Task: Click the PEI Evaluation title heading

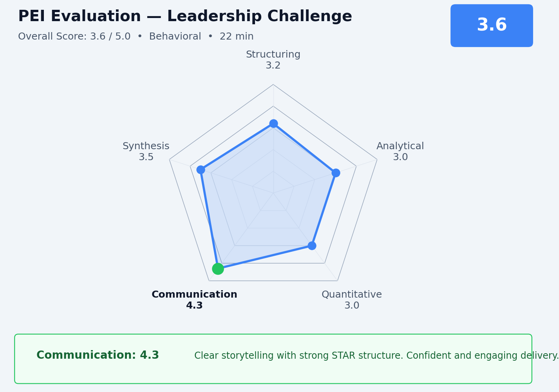Action: click(185, 16)
